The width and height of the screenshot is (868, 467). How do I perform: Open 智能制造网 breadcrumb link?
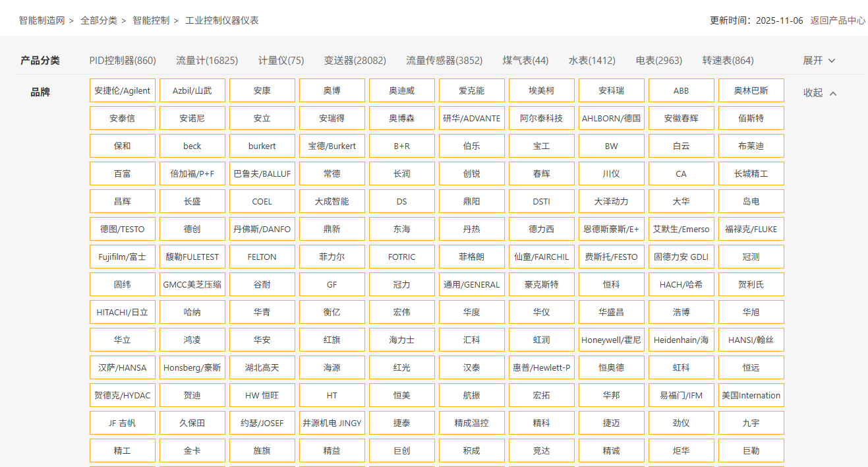click(x=42, y=20)
